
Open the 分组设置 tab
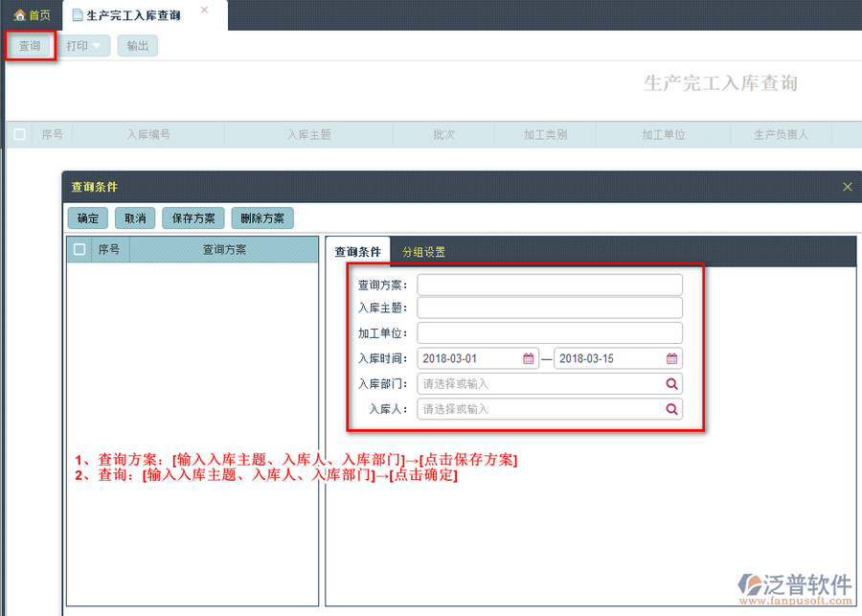pos(424,252)
